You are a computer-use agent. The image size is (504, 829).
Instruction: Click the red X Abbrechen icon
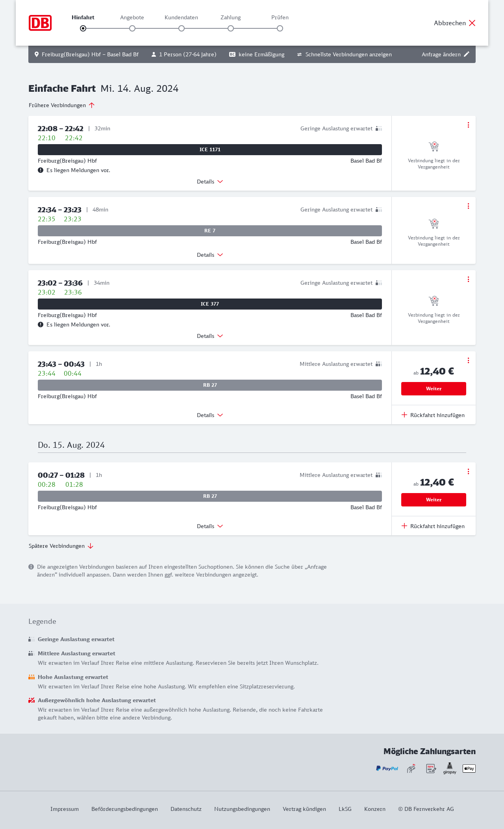pyautogui.click(x=472, y=23)
